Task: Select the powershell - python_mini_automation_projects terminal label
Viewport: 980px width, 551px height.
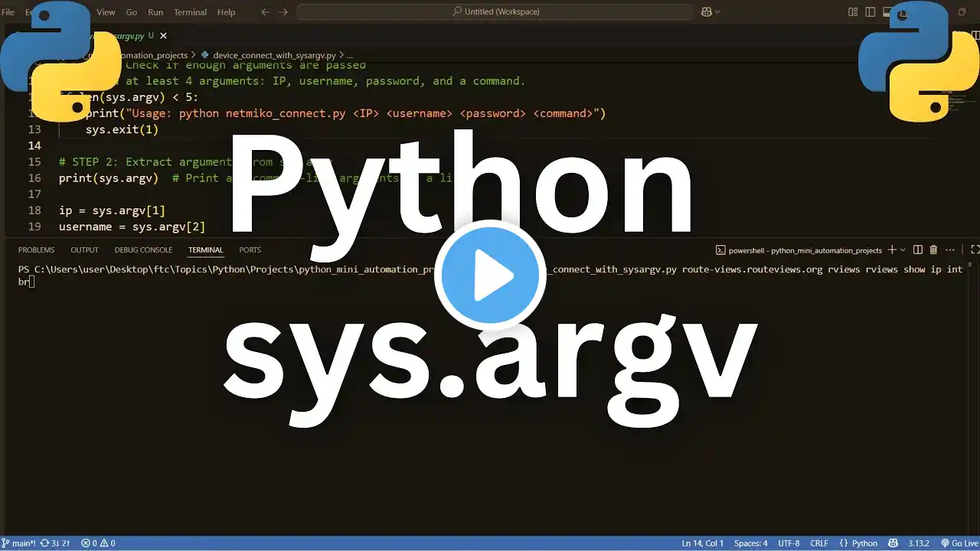Action: 805,249
